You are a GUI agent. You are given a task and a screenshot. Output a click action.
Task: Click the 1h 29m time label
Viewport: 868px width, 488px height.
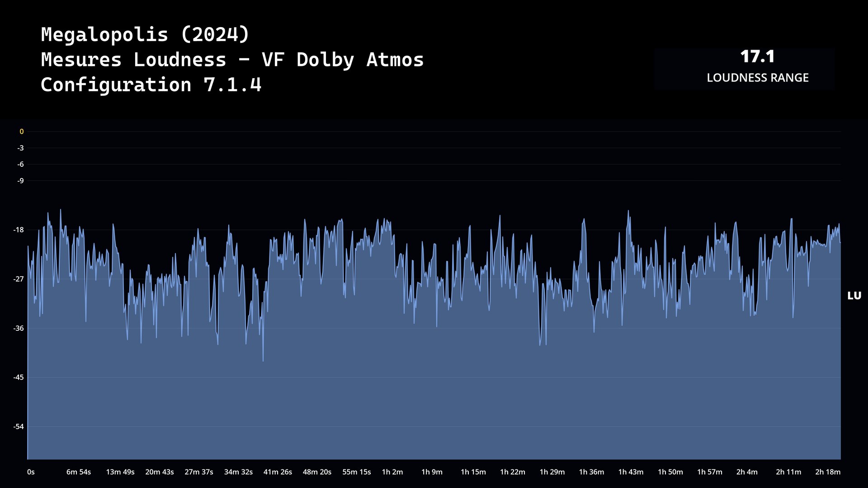(x=552, y=472)
